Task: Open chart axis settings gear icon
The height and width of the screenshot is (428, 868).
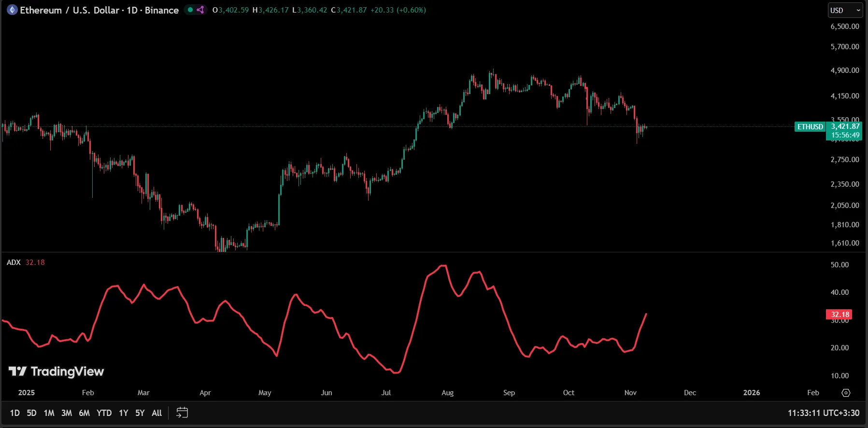Action: point(846,393)
